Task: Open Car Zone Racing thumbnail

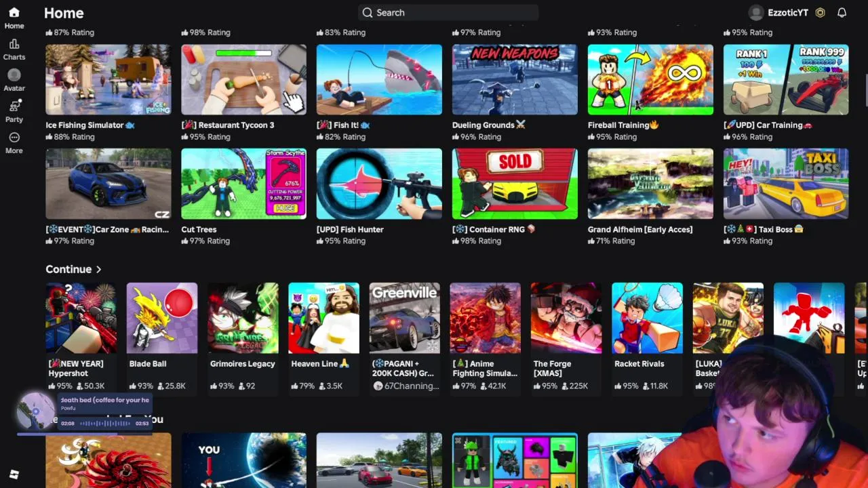Action: (108, 184)
